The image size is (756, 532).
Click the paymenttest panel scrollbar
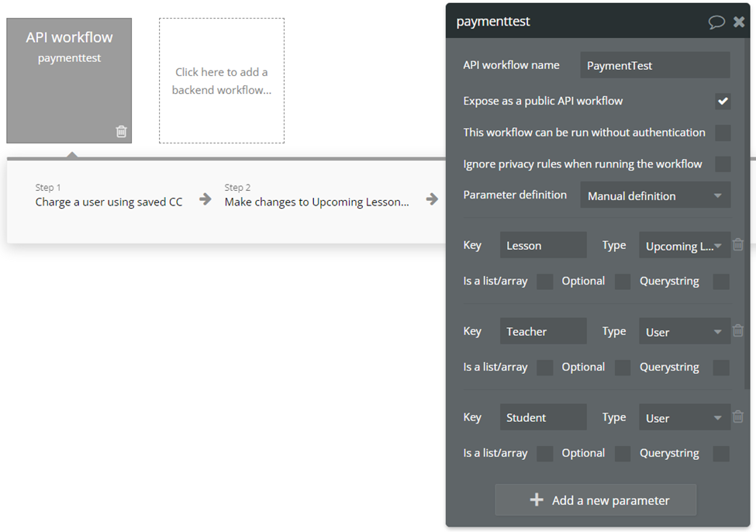747,212
